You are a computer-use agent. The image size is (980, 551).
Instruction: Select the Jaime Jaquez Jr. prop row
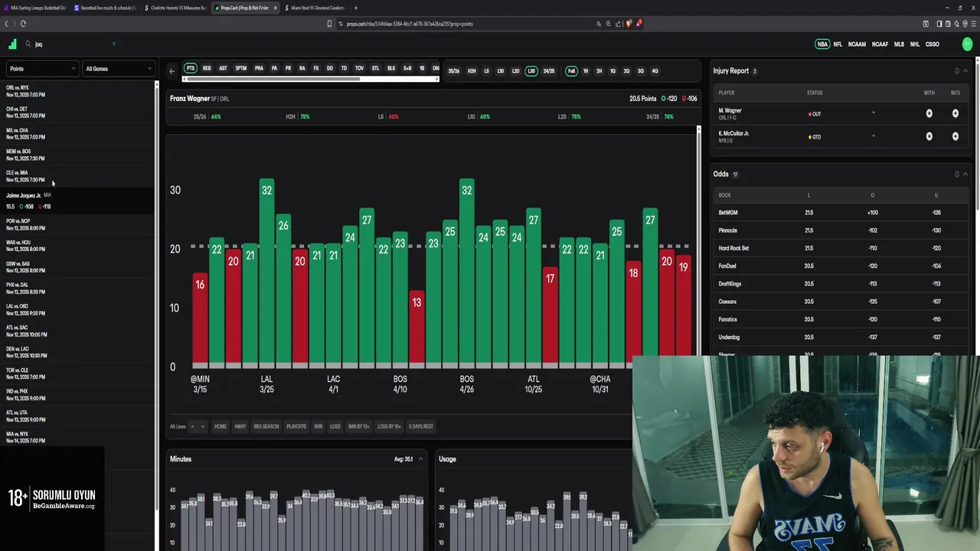point(77,201)
